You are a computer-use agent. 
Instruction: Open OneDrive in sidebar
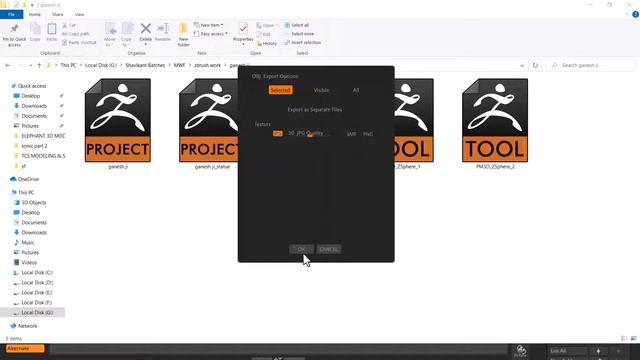point(28,179)
